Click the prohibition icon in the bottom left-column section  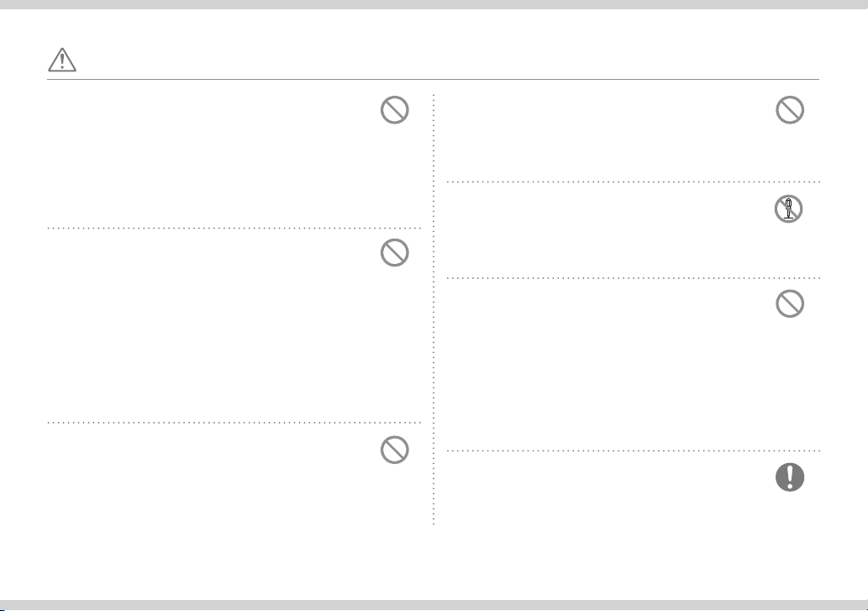395,450
